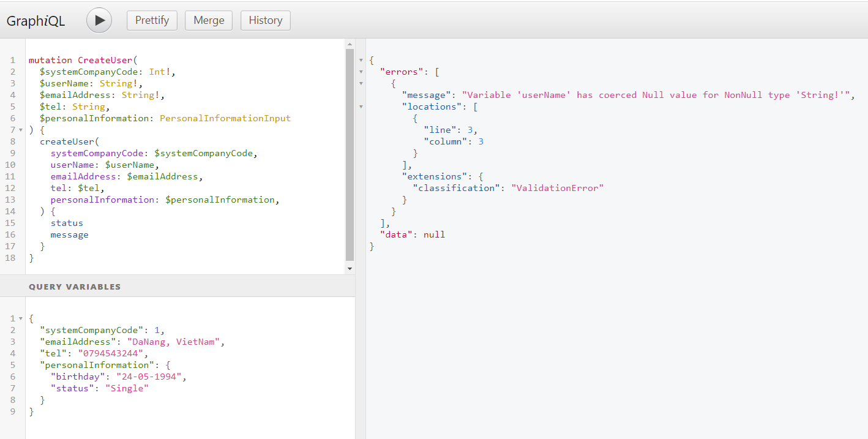This screenshot has width=868, height=439.
Task: Click the "ValidationError" text in the response
Action: click(x=557, y=188)
